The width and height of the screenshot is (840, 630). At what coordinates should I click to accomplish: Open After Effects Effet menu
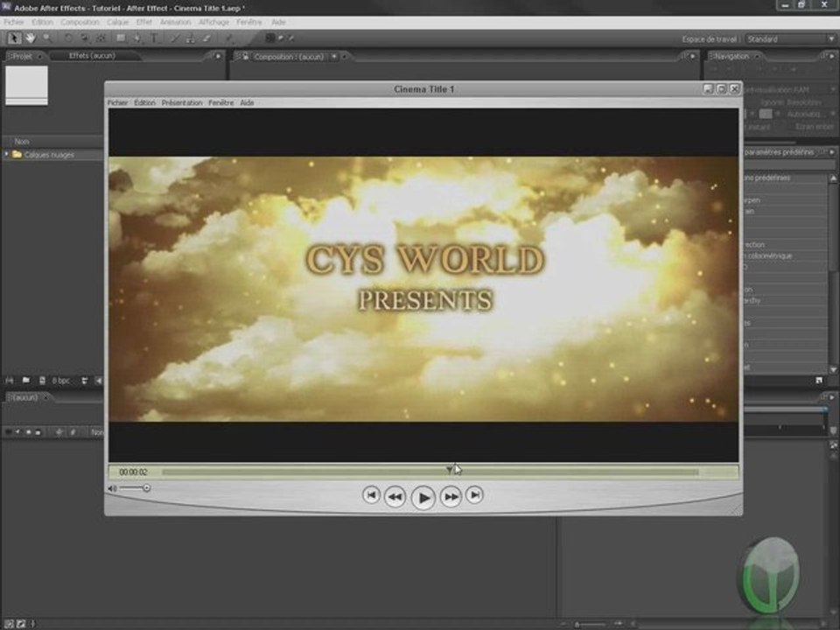point(144,23)
